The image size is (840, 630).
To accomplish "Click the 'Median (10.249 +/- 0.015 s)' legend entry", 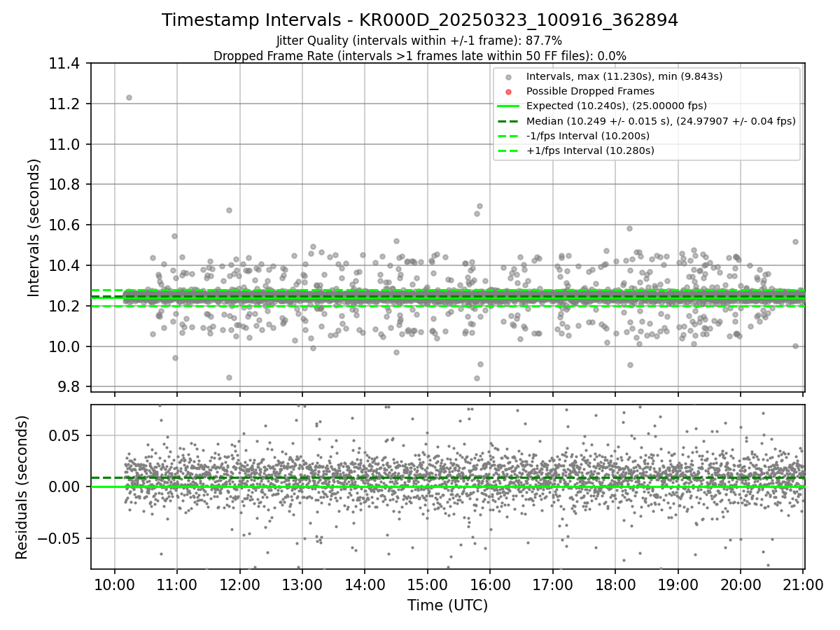I will (661, 120).
